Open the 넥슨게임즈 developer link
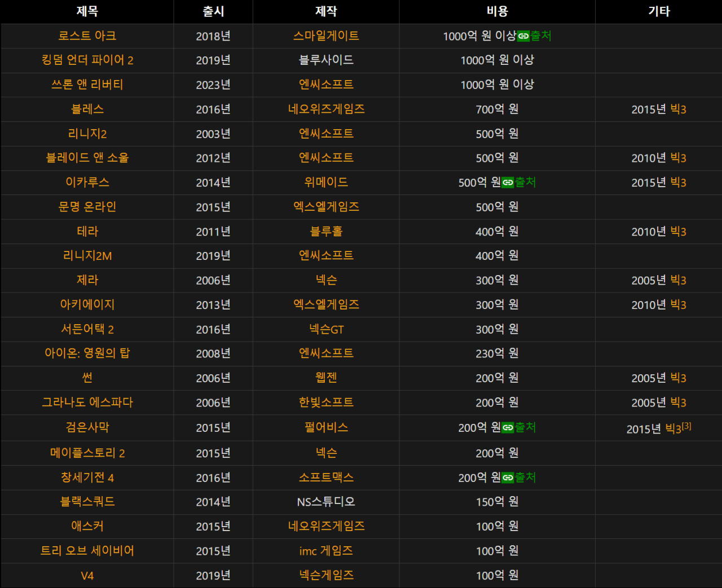Screen dimensions: 722x588 326,575
